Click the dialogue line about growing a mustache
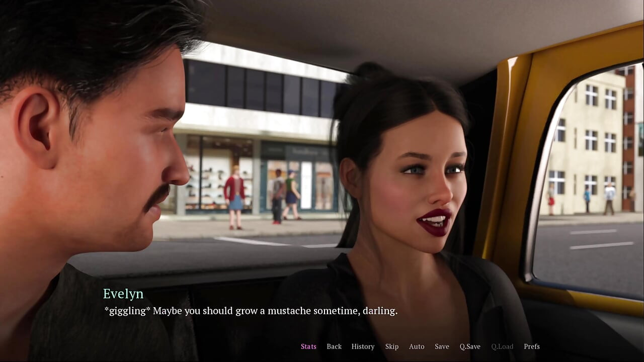 [x=251, y=311]
